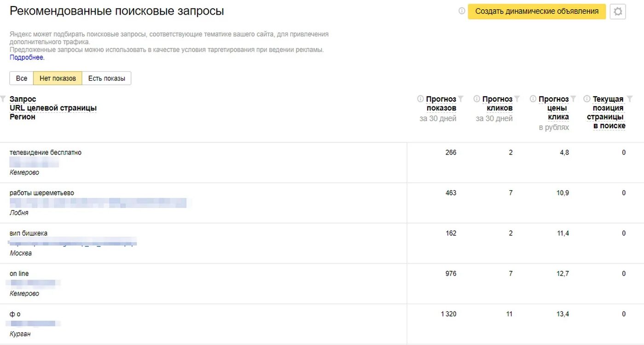Select the телевидение бесплатно query row

tap(46, 152)
